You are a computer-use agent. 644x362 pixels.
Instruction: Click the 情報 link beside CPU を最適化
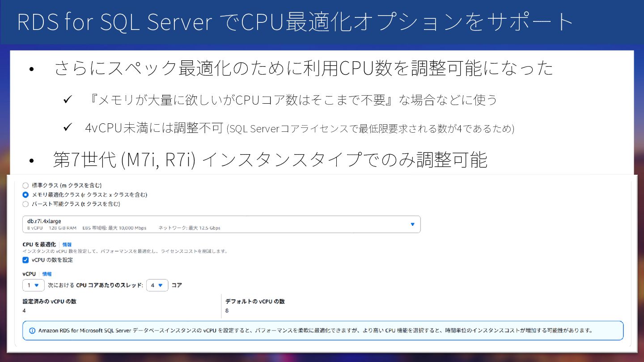pos(67,244)
